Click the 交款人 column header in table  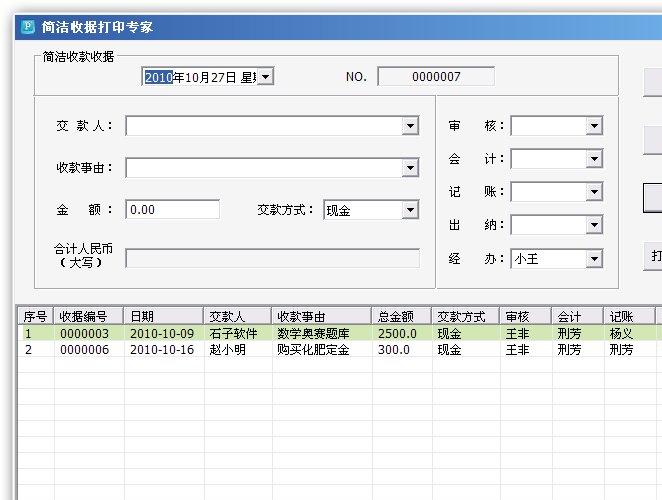(x=237, y=316)
